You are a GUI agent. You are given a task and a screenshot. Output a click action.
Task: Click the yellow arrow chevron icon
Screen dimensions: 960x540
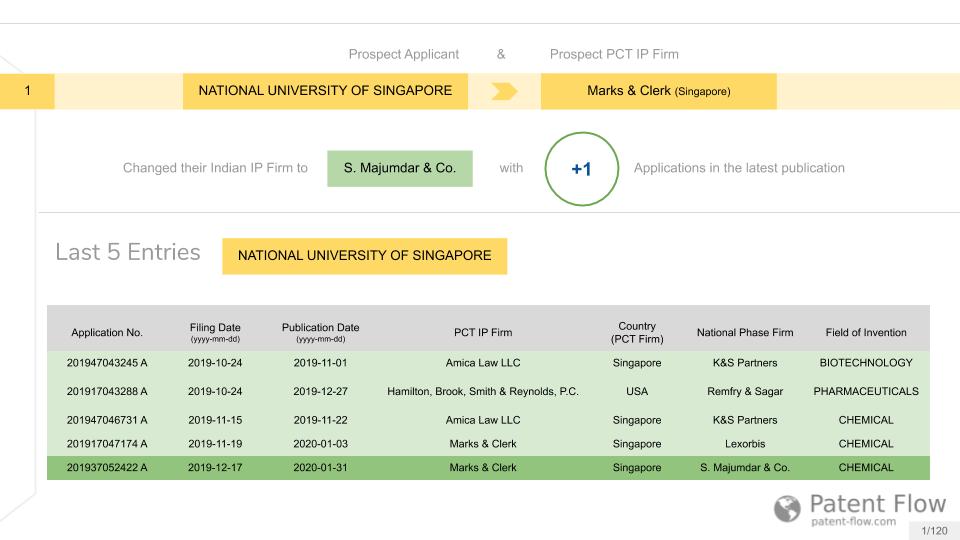[x=504, y=91]
